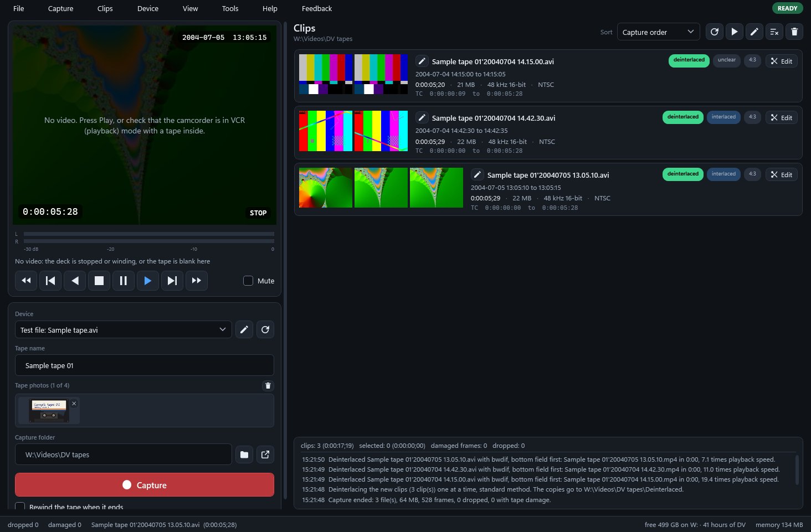Open the Clips menu
The height and width of the screenshot is (532, 811).
(x=105, y=8)
